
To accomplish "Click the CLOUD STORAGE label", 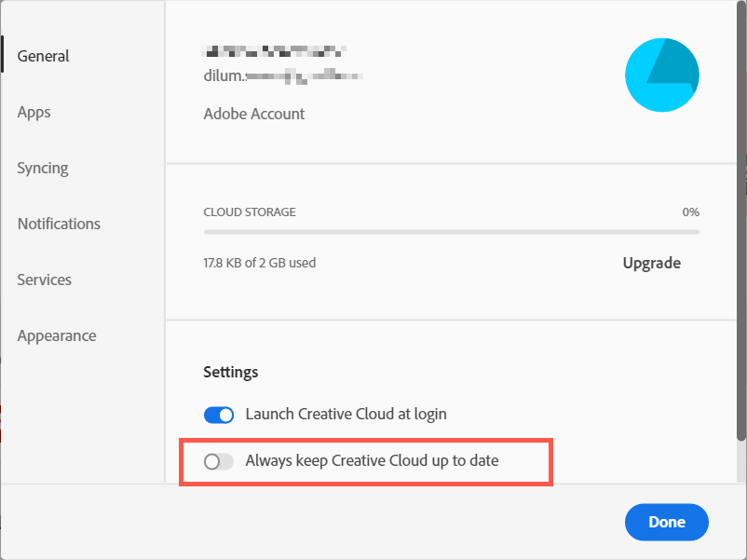I will [x=250, y=212].
